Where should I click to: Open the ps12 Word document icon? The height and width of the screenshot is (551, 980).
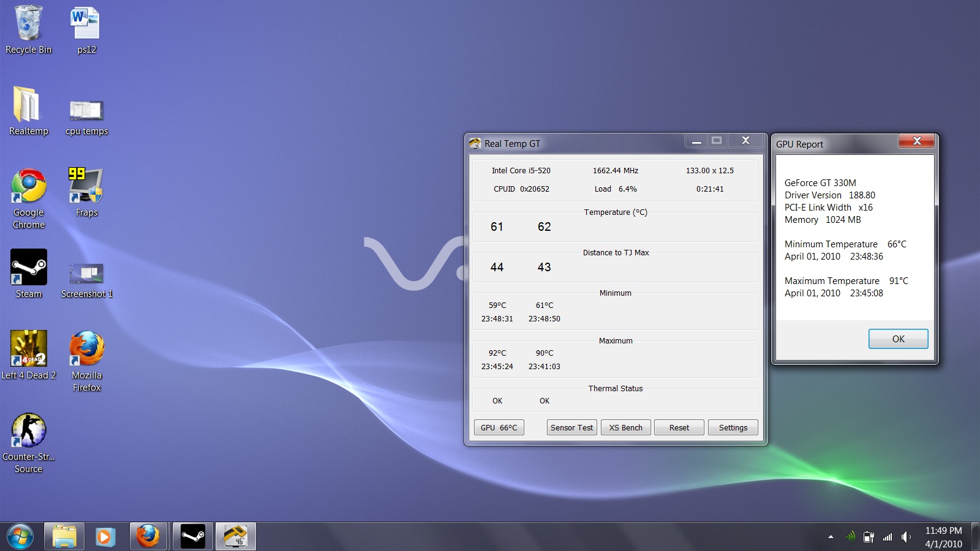click(86, 31)
